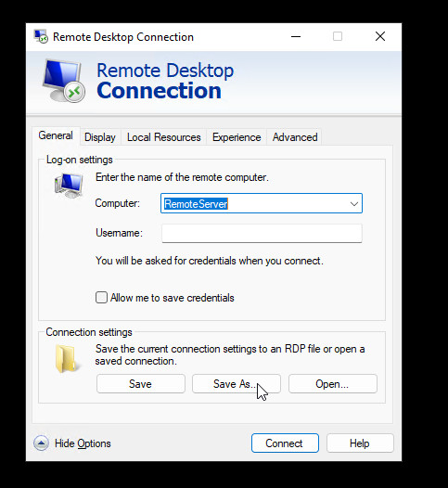Click the Remote Desktop title bar icon
Image resolution: width=448 pixels, height=488 pixels.
[x=41, y=37]
